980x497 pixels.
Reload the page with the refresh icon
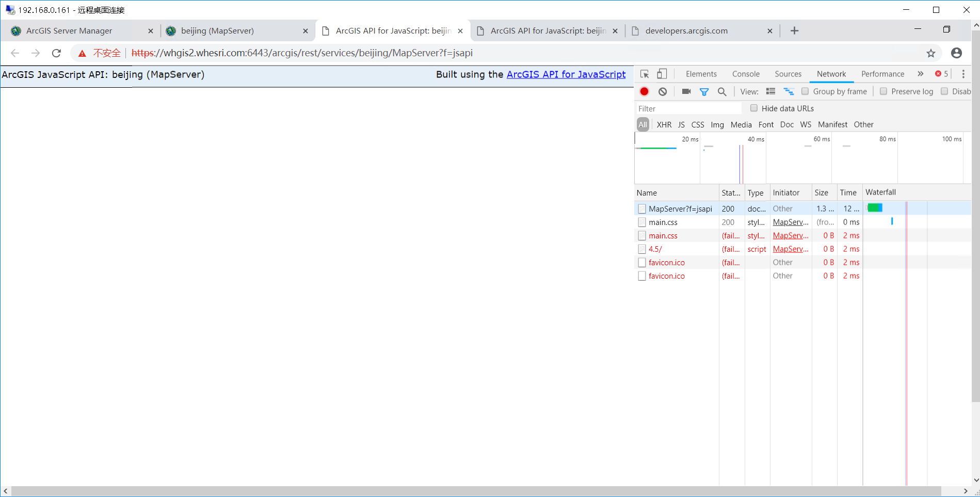(56, 53)
